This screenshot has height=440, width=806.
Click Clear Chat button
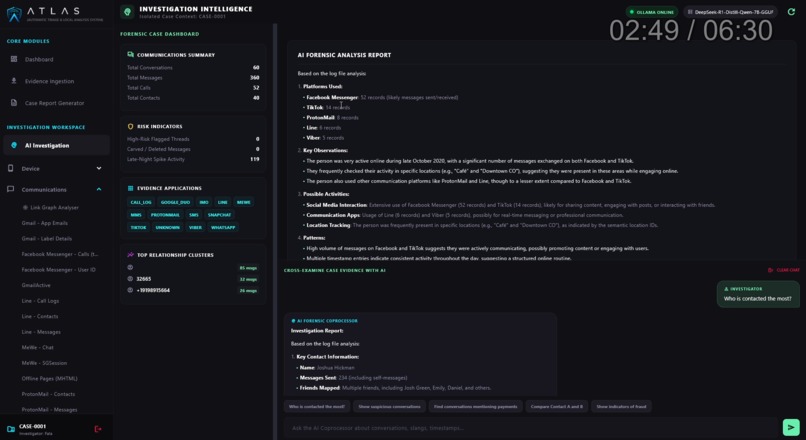click(x=784, y=270)
